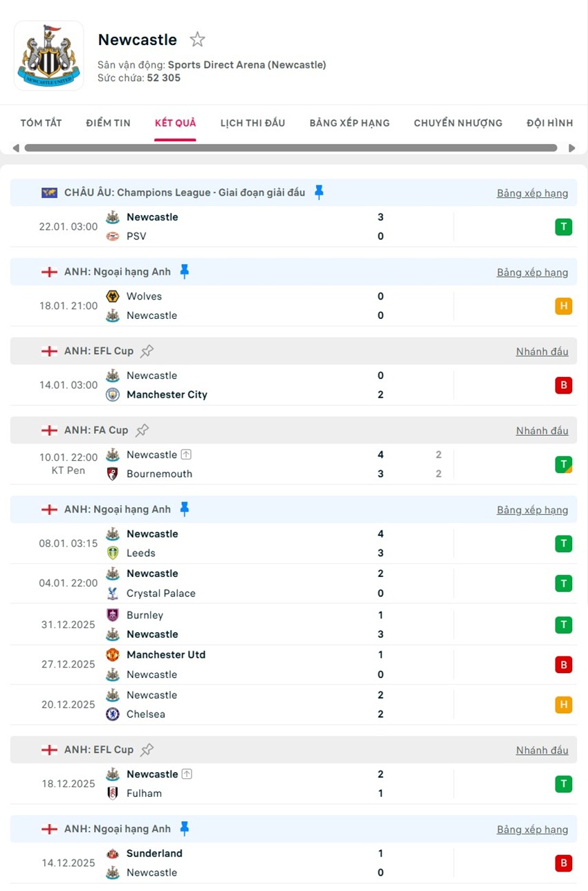Viewport: 588px width, 891px height.
Task: Click the England flag next to FA Cup
Action: point(49,430)
